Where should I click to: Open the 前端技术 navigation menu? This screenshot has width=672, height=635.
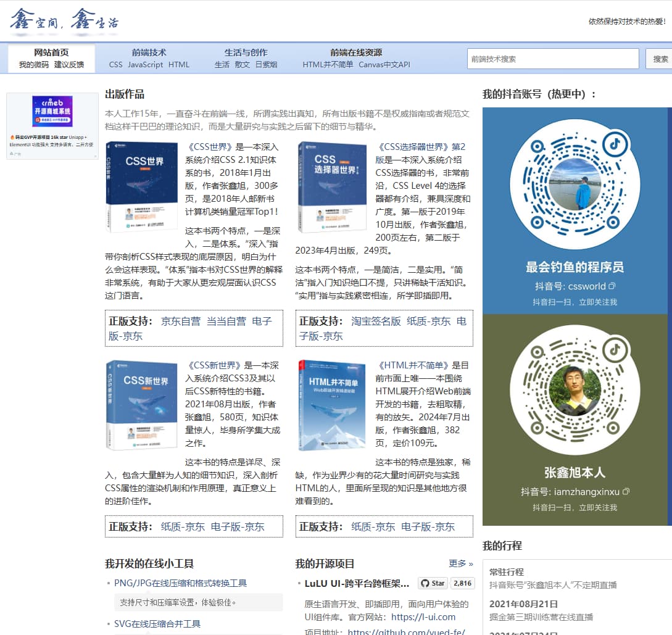tap(149, 52)
